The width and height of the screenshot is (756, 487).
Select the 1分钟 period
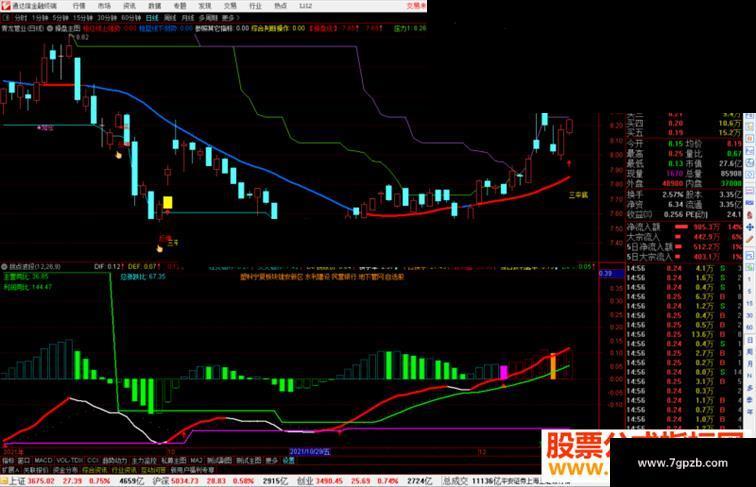[40, 18]
